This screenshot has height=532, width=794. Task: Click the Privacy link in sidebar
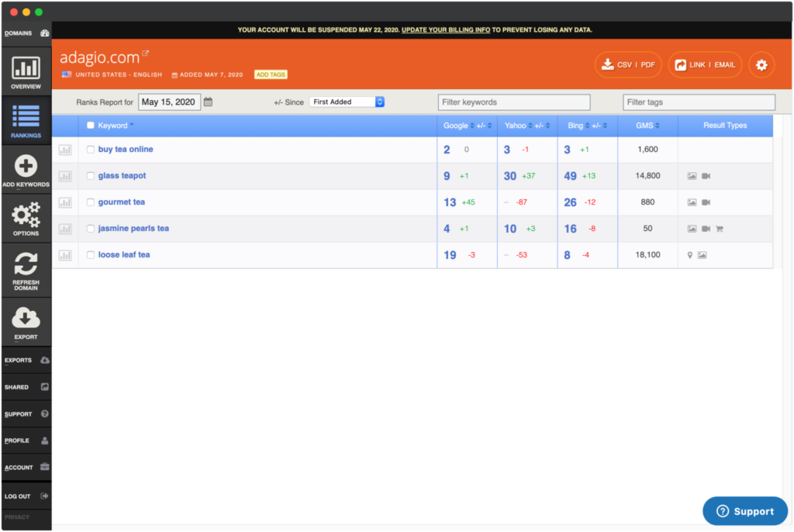(17, 517)
